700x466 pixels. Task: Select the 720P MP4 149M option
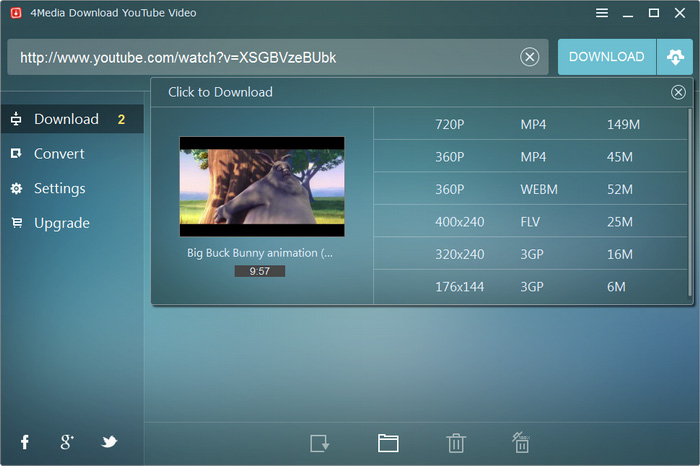(530, 124)
